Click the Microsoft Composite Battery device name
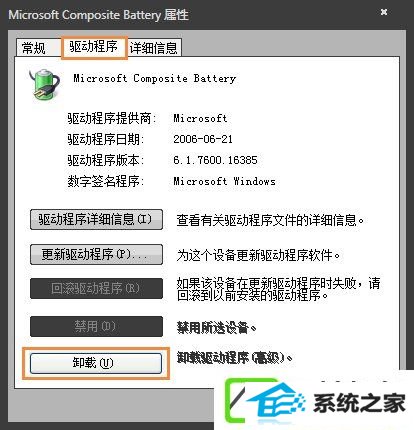Image resolution: width=414 pixels, height=430 pixels. [155, 79]
